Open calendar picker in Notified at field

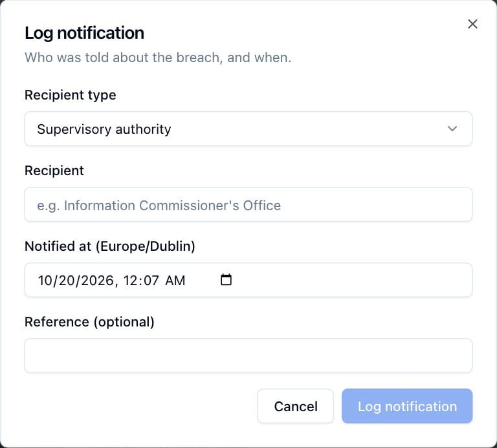[x=226, y=280]
